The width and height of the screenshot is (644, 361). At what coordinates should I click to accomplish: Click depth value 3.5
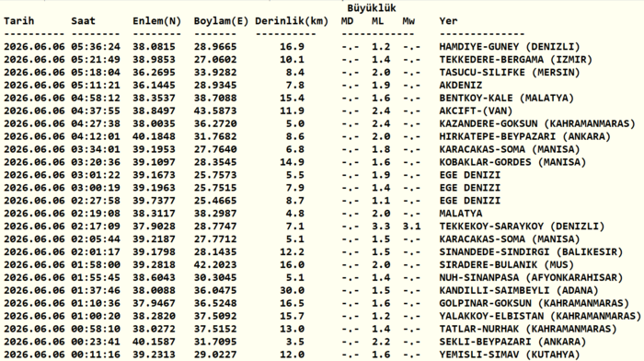295,342
